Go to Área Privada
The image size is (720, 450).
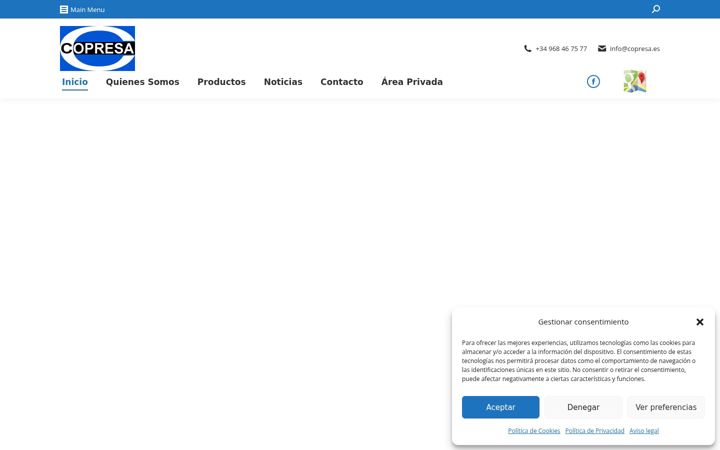tap(412, 82)
